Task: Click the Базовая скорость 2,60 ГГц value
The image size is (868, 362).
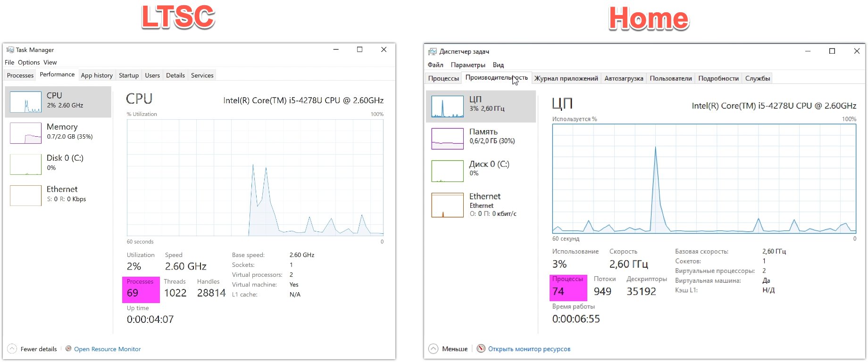Action: (x=774, y=252)
